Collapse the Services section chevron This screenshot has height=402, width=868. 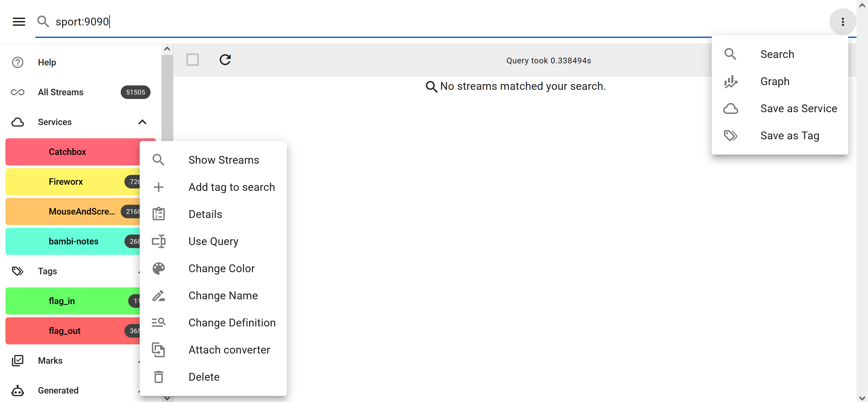pyautogui.click(x=142, y=122)
